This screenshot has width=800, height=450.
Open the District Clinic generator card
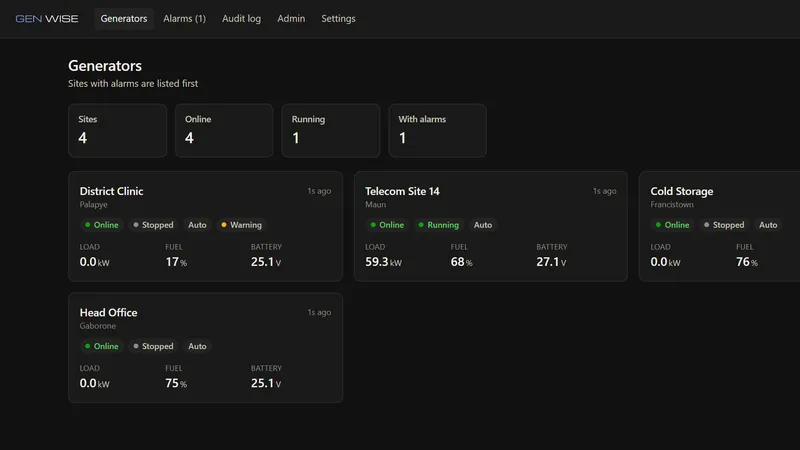pyautogui.click(x=206, y=227)
